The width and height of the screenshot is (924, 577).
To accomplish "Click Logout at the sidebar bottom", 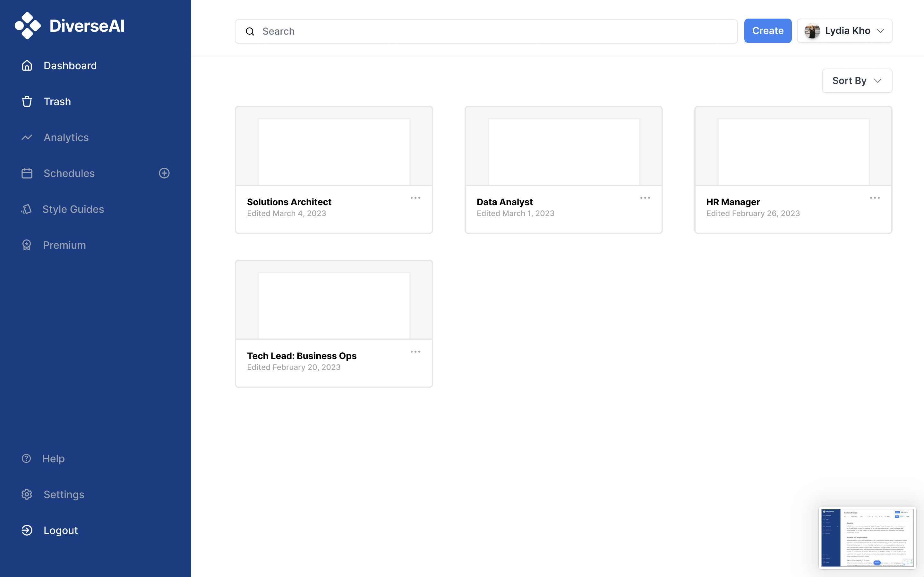I will (x=60, y=531).
